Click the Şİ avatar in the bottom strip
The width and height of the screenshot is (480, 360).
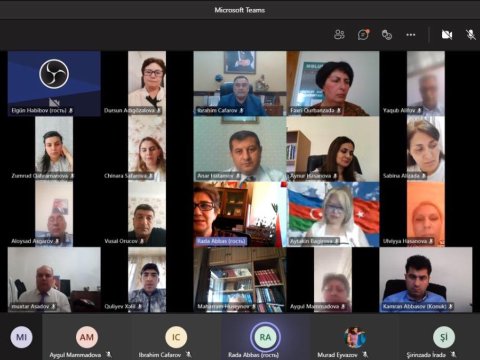[x=444, y=337]
